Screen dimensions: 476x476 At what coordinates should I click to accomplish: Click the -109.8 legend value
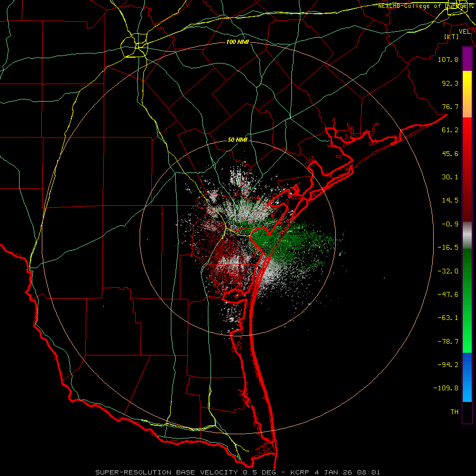(446, 388)
